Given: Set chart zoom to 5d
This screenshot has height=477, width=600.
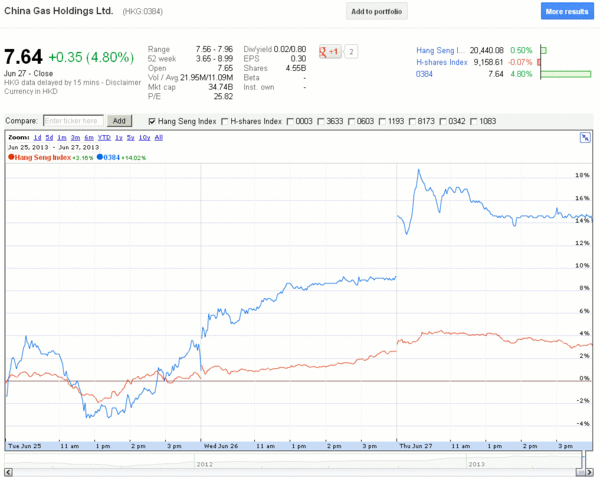Looking at the screenshot, I should point(49,138).
